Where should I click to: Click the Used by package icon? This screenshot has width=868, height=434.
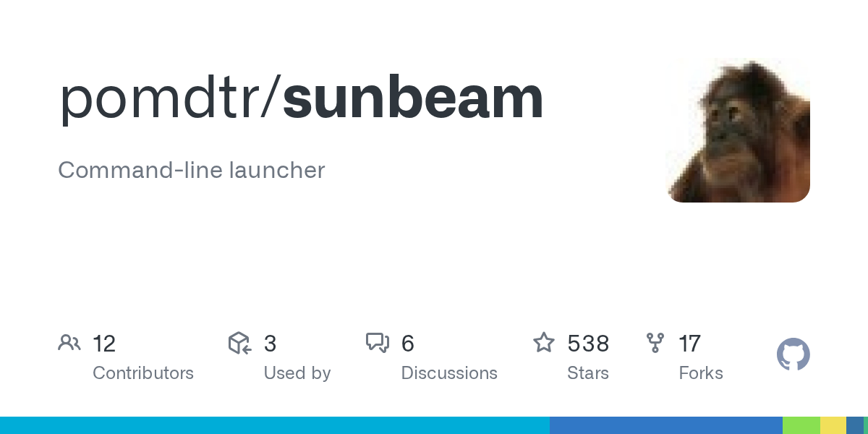pyautogui.click(x=239, y=343)
